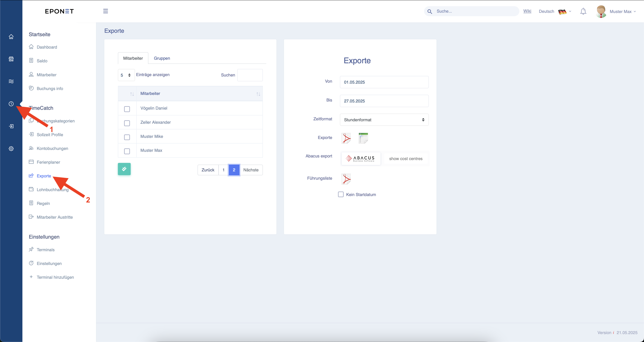The image size is (644, 342).
Task: Select the Muster Mike checkbox
Action: [127, 137]
